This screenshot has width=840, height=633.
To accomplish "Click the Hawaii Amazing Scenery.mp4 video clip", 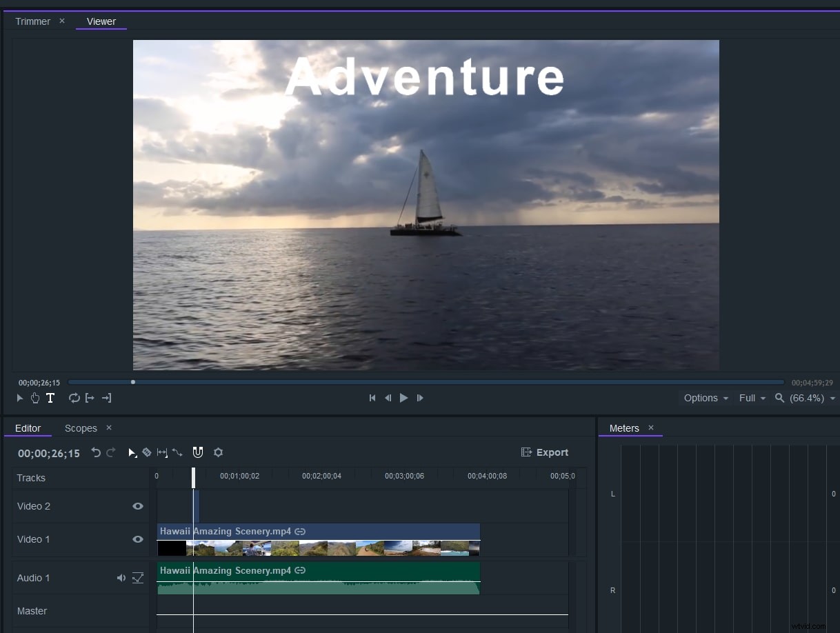I will click(x=317, y=540).
